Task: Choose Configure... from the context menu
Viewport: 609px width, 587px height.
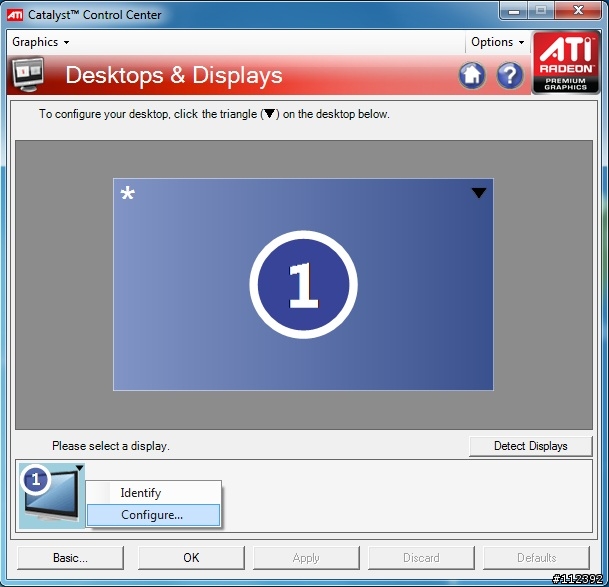Action: click(153, 515)
